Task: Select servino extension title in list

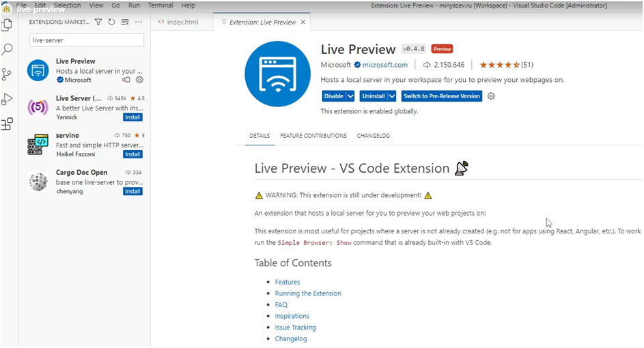Action: point(68,135)
